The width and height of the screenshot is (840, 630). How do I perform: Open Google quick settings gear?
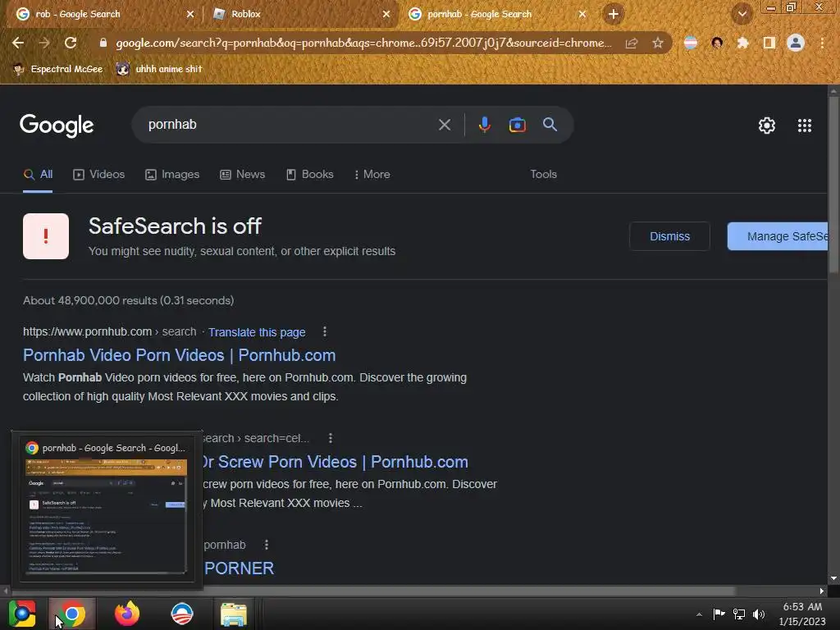767,126
